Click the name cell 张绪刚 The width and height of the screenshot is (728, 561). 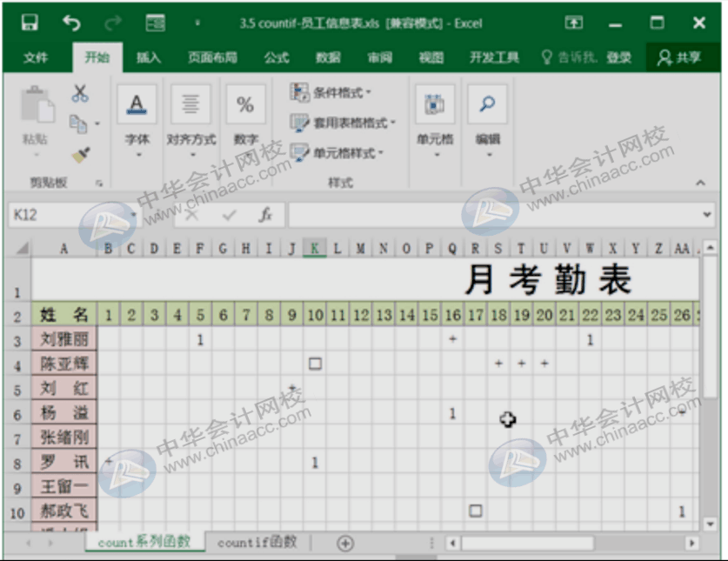coord(64,437)
